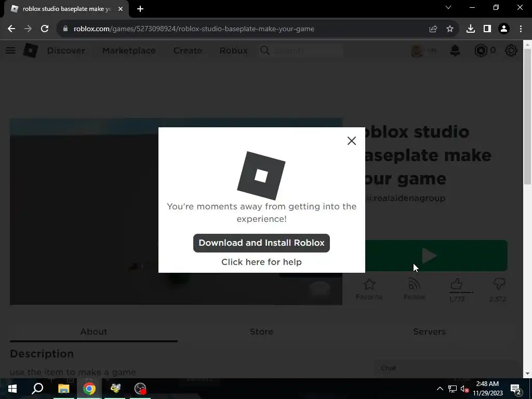Image resolution: width=532 pixels, height=399 pixels.
Task: Open the notifications bell
Action: click(x=455, y=50)
